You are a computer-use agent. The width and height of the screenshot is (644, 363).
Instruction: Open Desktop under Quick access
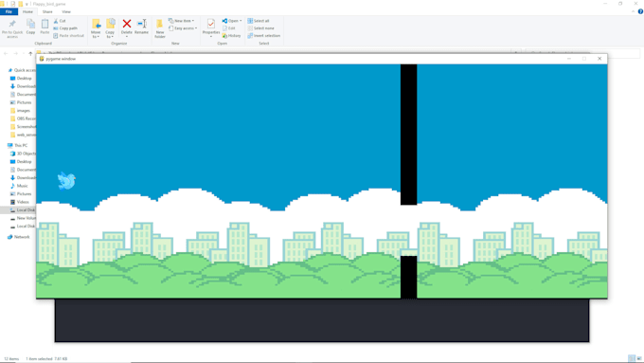22,78
